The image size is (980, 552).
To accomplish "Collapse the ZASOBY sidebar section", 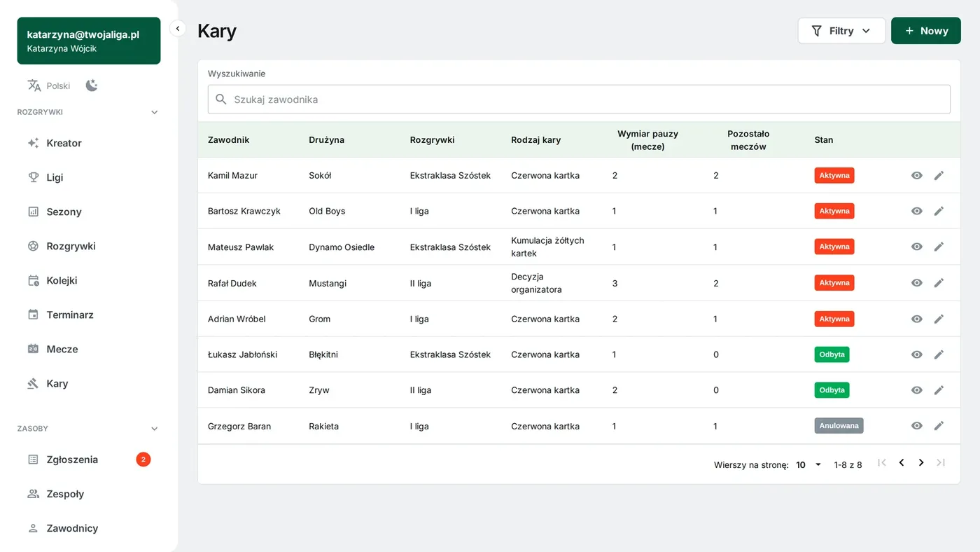I will tap(155, 429).
